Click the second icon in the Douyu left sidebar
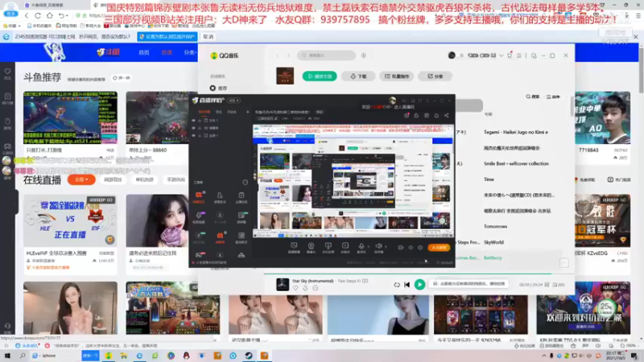This screenshot has height=362, width=644. tap(7, 97)
